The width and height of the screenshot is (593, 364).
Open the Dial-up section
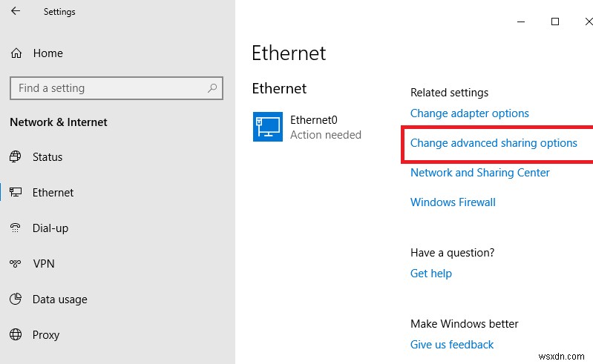click(x=50, y=228)
